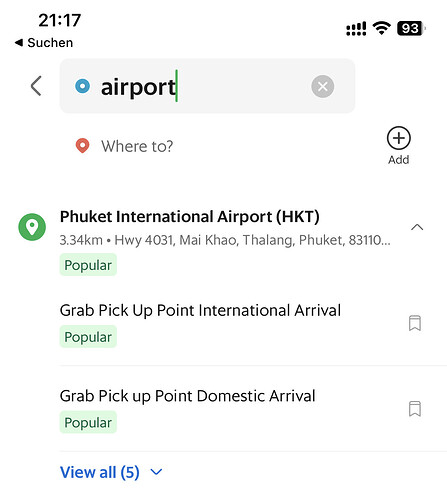Tap the blue pickup location dot
This screenshot has height=500, width=447.
click(x=82, y=86)
